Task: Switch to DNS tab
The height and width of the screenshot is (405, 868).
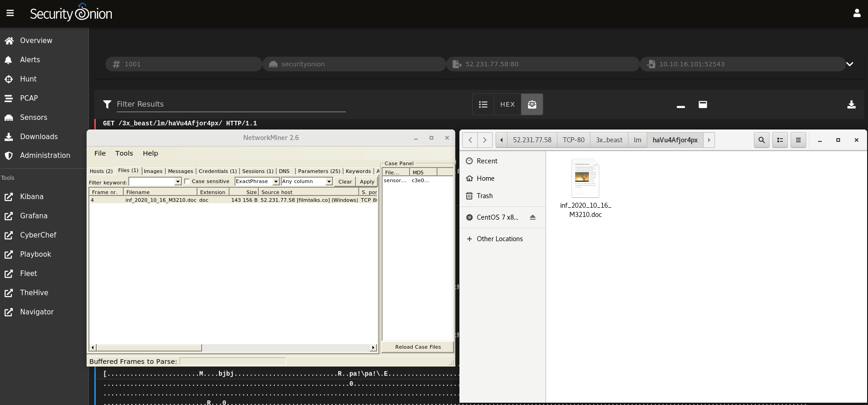Action: [284, 171]
